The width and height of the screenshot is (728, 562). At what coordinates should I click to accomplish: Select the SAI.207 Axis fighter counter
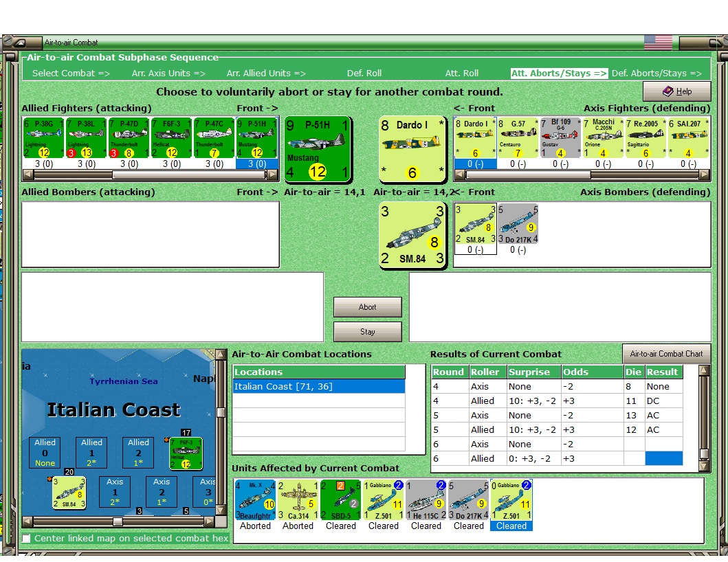tap(689, 138)
